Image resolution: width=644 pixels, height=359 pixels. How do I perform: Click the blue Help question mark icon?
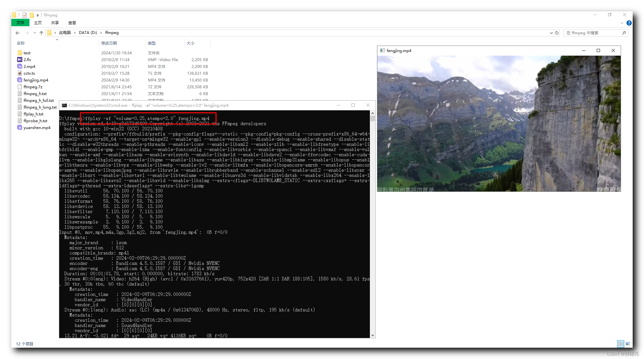click(x=629, y=23)
